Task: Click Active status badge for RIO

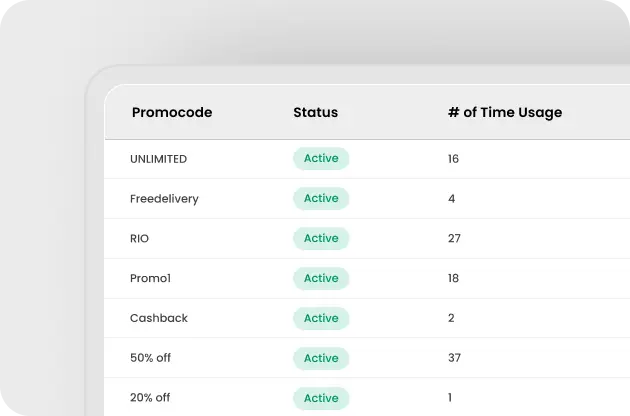Action: click(321, 238)
